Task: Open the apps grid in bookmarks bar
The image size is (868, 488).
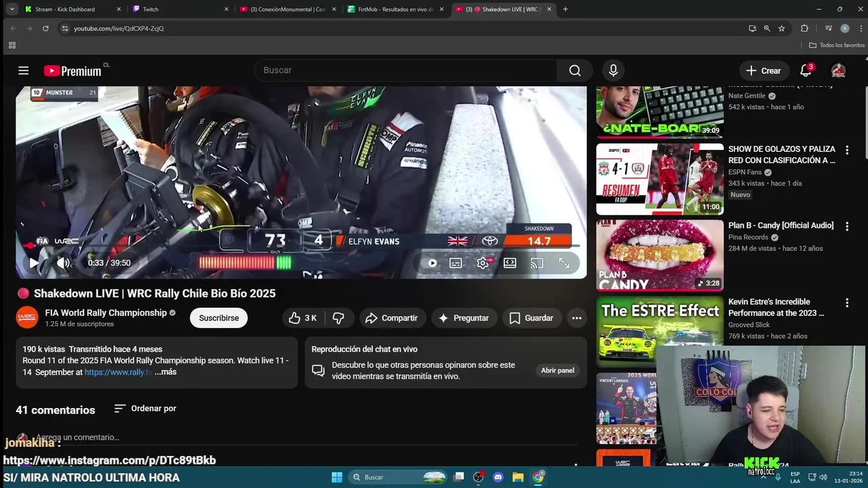Action: tap(12, 45)
